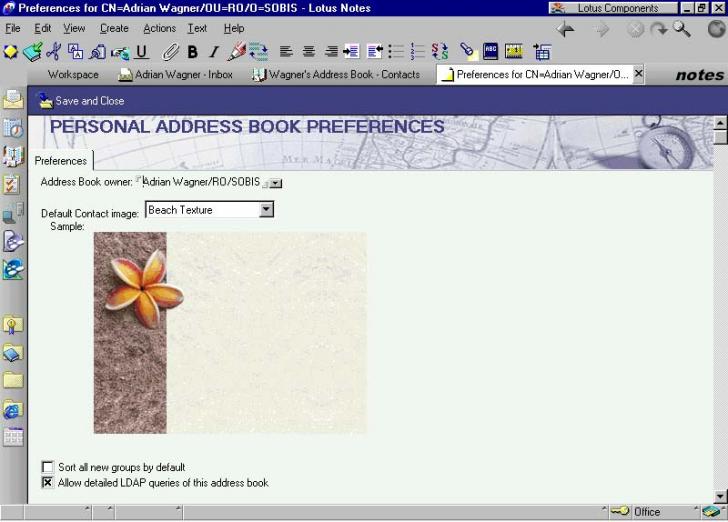Click the vertical scrollbar down arrow
This screenshot has height=522, width=728.
pyautogui.click(x=720, y=495)
